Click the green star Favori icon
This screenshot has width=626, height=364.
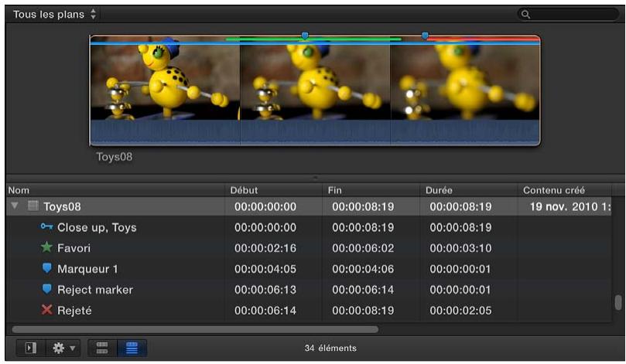pyautogui.click(x=46, y=247)
